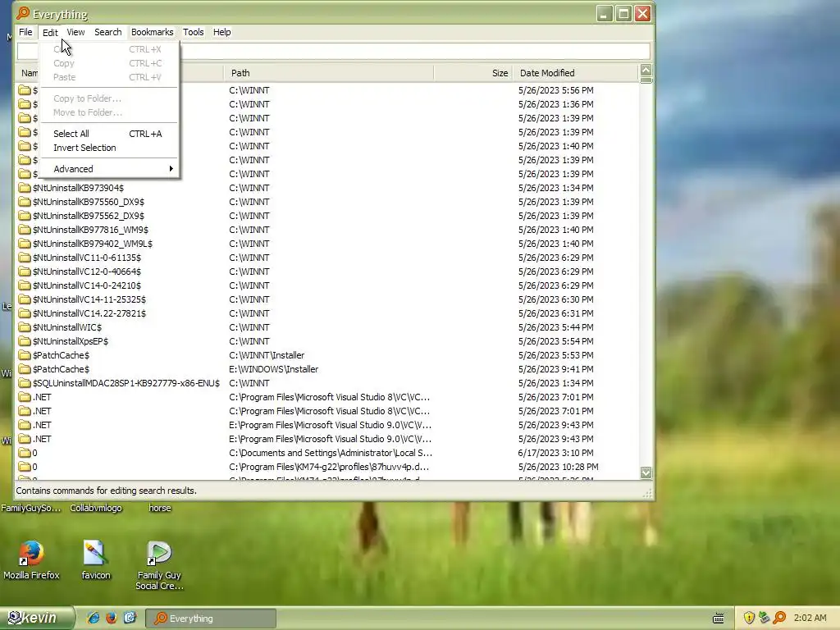The width and height of the screenshot is (840, 630).
Task: Click the folder icon of $NtUninstallVC12-0-40664$
Action: [24, 271]
